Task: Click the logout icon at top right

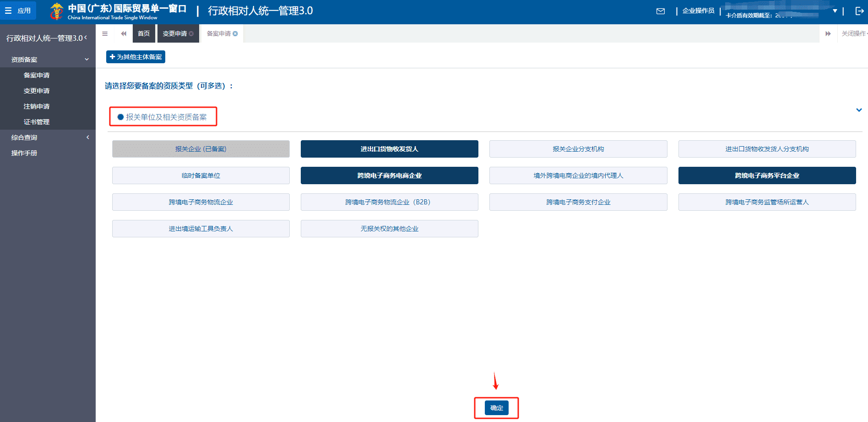Action: [x=859, y=11]
